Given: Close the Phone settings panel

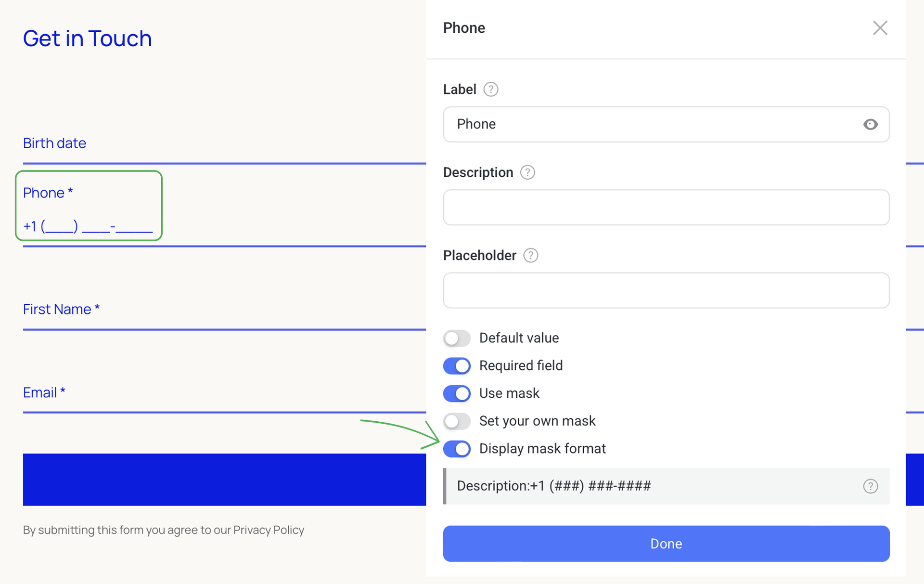Looking at the screenshot, I should click(x=880, y=28).
